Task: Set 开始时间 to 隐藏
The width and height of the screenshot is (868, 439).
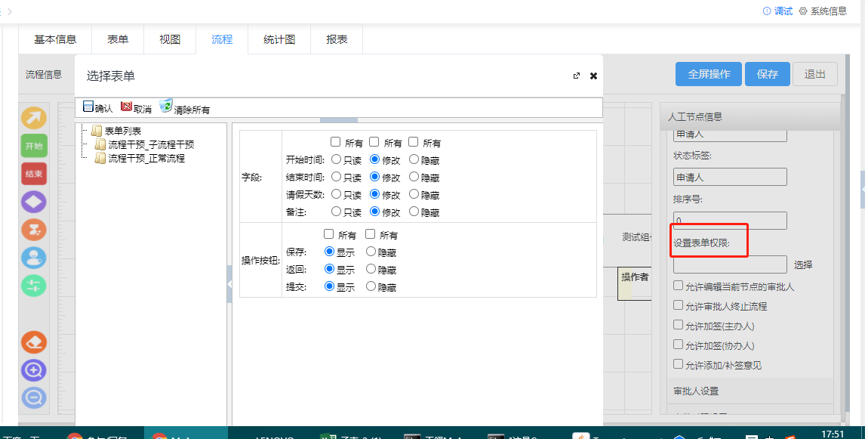Action: pos(414,159)
